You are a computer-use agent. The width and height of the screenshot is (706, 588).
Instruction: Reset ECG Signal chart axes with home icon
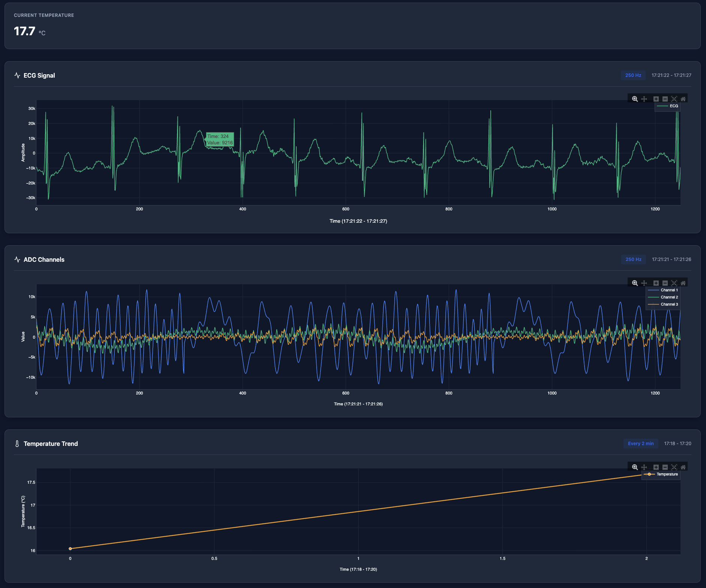(683, 99)
